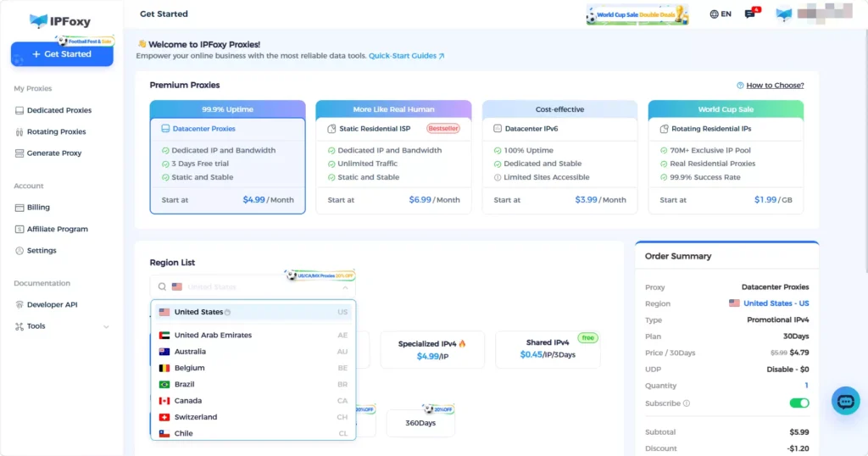868x456 pixels.
Task: Expand the Tools submenu chevron
Action: click(106, 326)
